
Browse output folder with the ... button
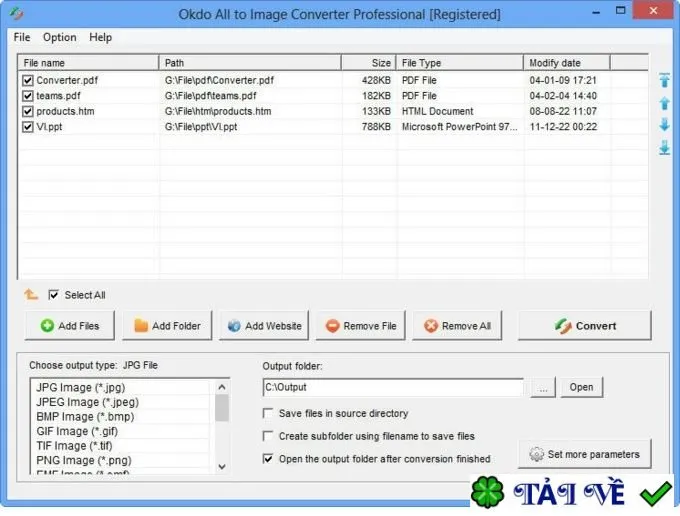point(543,387)
